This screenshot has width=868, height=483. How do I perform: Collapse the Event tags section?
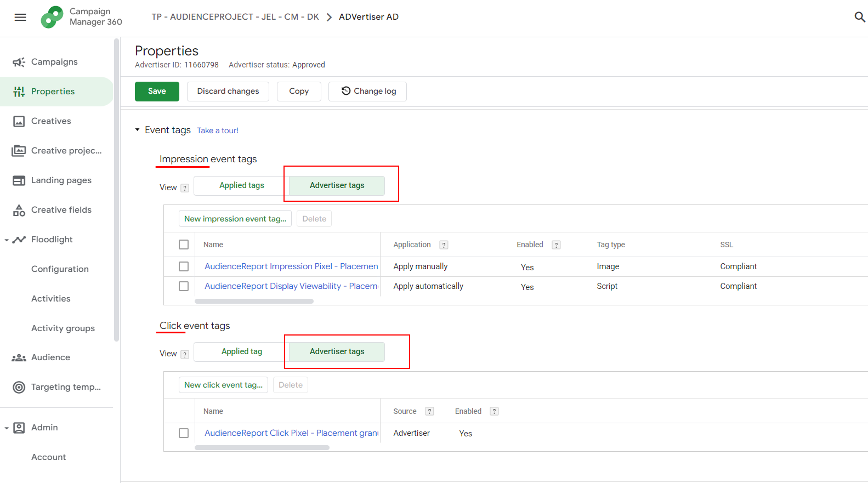pyautogui.click(x=137, y=130)
